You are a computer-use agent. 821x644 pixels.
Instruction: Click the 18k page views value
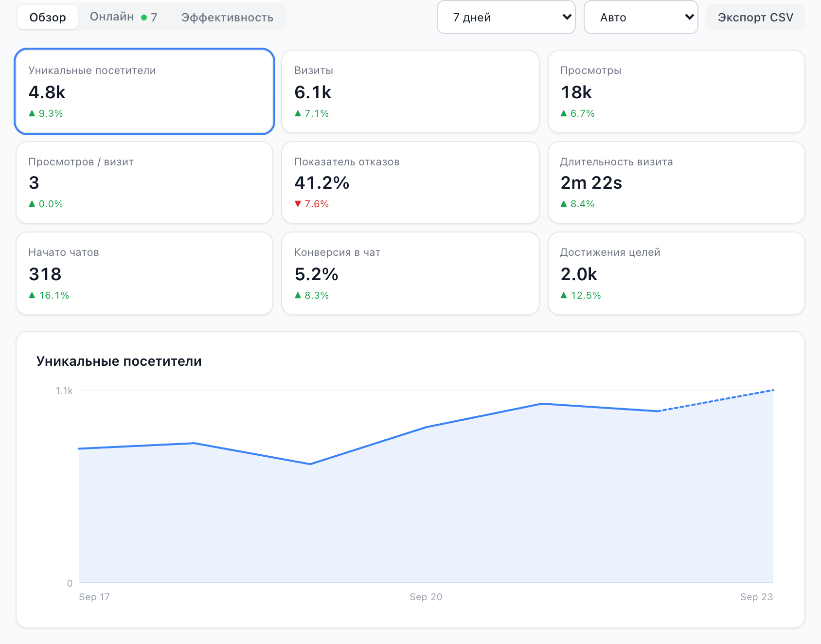[x=576, y=92]
